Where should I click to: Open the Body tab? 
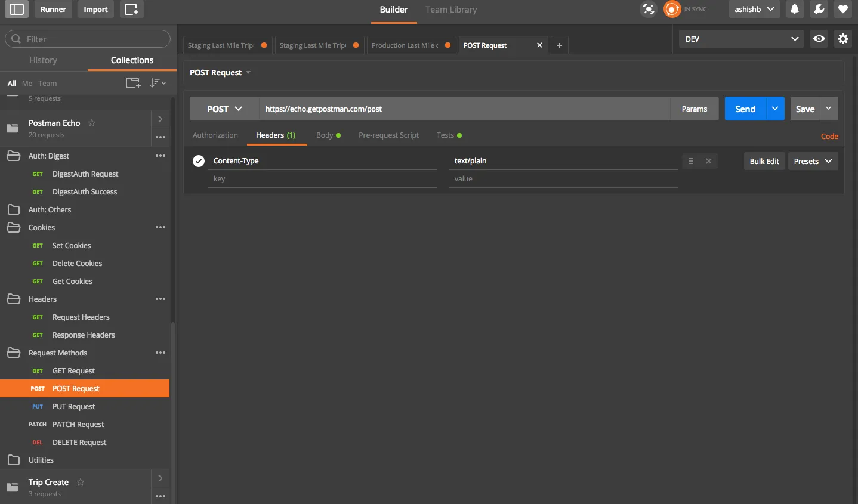328,135
